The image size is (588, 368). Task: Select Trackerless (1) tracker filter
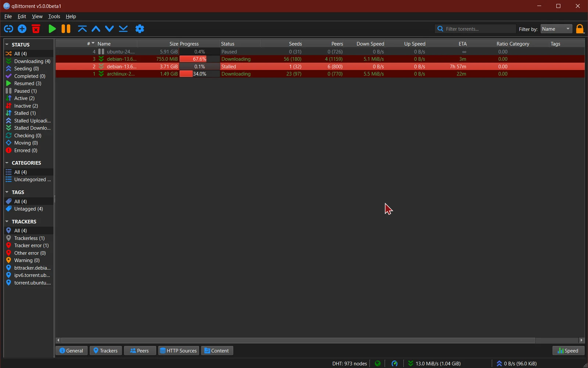tap(28, 238)
